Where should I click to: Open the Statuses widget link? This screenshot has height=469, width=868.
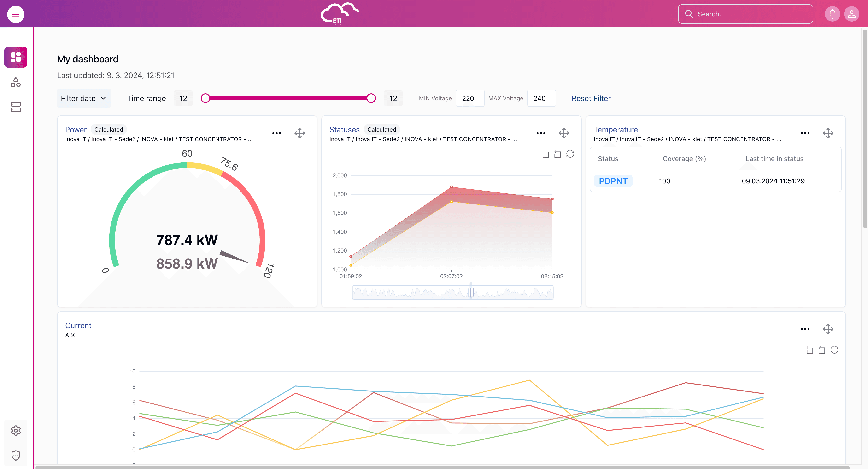pyautogui.click(x=344, y=130)
